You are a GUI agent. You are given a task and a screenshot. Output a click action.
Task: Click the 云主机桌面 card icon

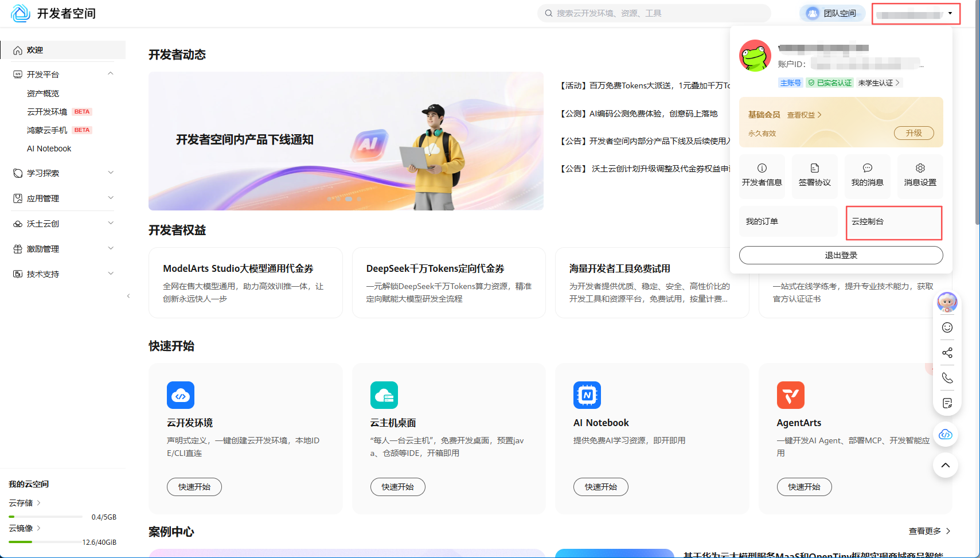click(384, 395)
